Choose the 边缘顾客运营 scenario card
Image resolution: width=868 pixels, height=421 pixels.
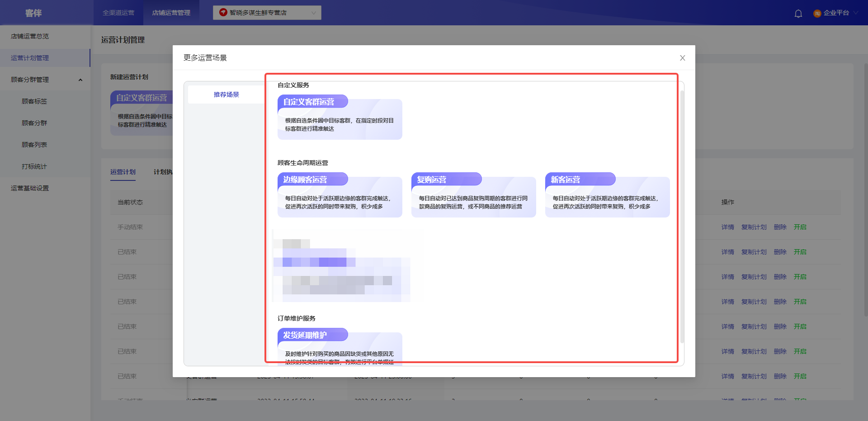tap(340, 195)
